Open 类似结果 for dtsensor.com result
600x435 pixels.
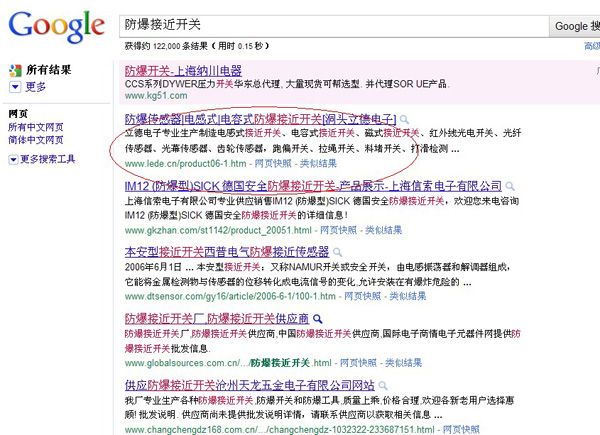point(408,296)
